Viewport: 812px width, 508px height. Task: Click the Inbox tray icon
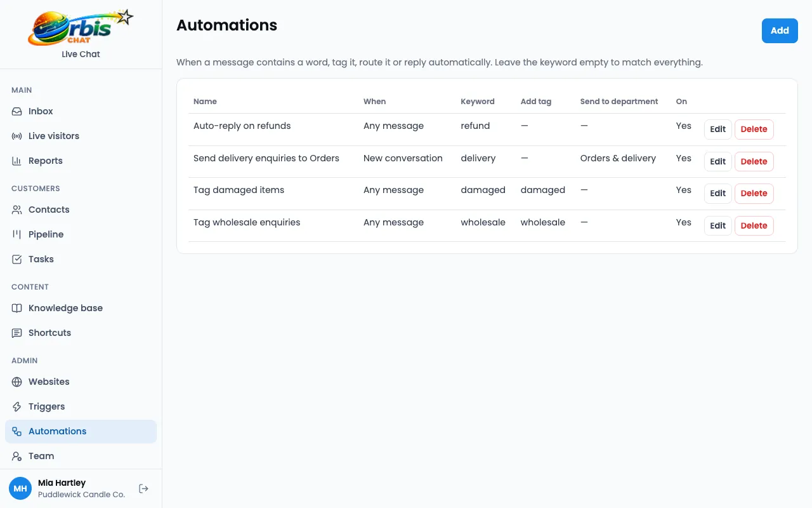(17, 111)
